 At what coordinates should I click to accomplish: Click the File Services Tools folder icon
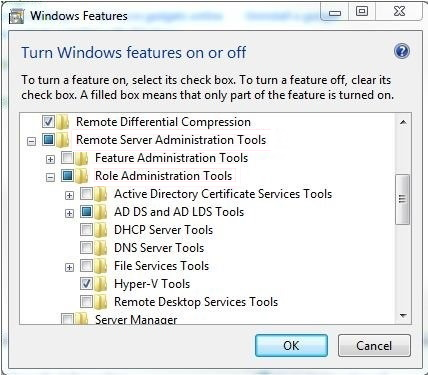pos(101,266)
